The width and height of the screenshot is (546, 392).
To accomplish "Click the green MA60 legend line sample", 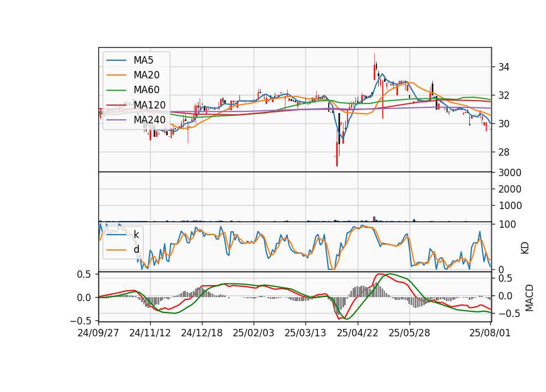I will click(116, 90).
